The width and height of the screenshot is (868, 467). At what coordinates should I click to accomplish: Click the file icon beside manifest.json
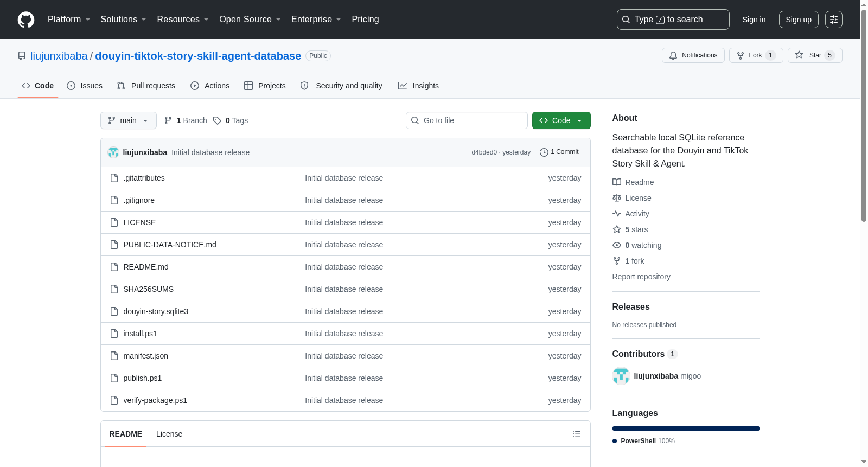click(114, 356)
